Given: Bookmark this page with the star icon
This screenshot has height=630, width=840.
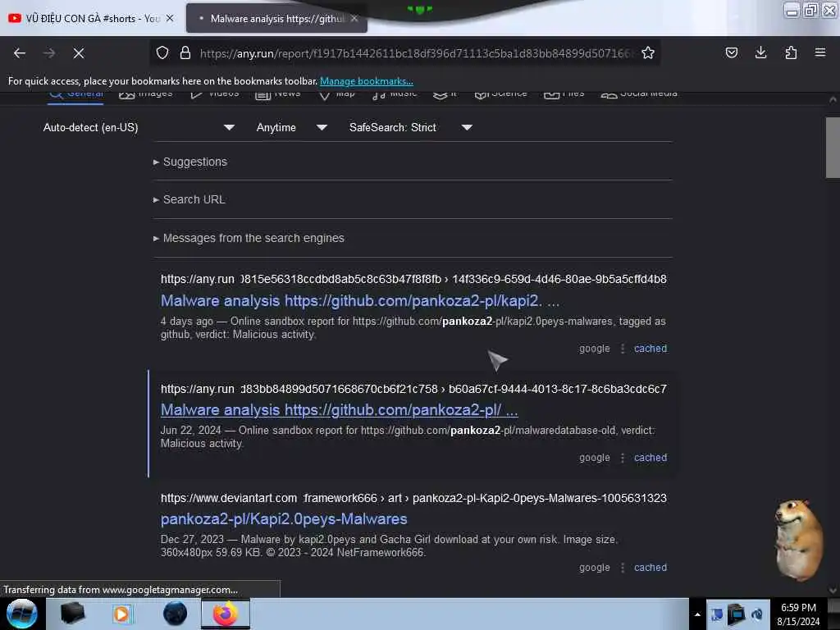Looking at the screenshot, I should point(648,52).
